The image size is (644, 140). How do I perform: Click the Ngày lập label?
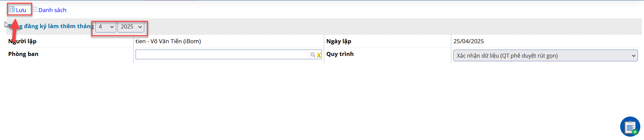point(339,41)
